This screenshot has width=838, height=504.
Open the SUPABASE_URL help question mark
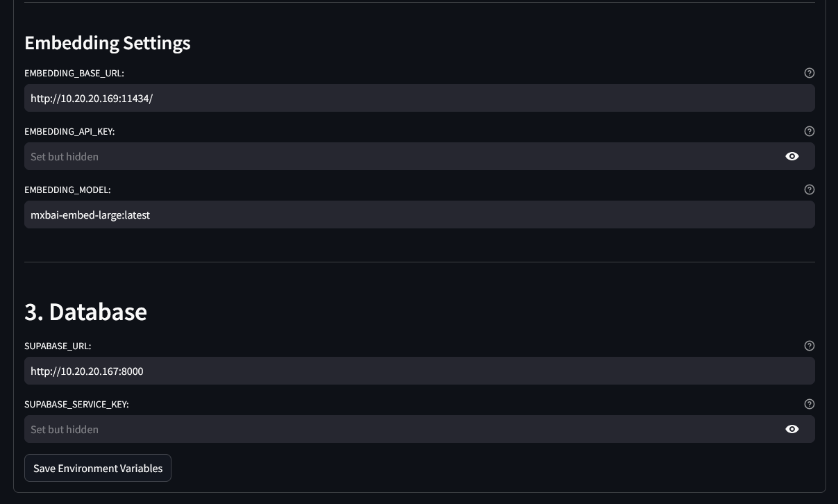tap(809, 346)
